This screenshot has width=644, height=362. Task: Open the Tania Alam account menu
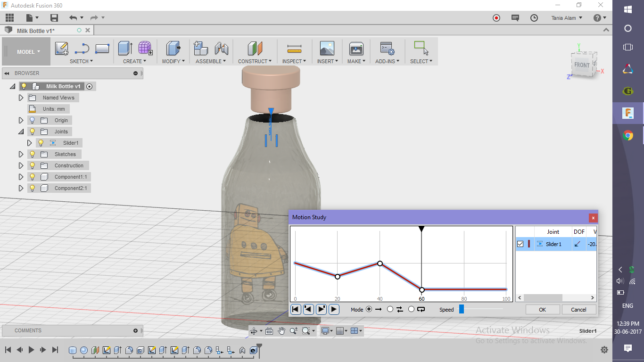(x=567, y=18)
